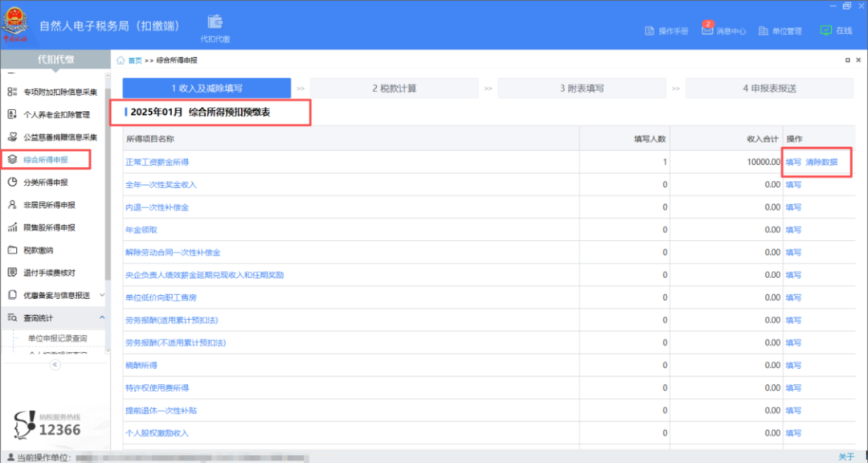
Task: Close the 综合所得申报 inner panel
Action: (858, 60)
